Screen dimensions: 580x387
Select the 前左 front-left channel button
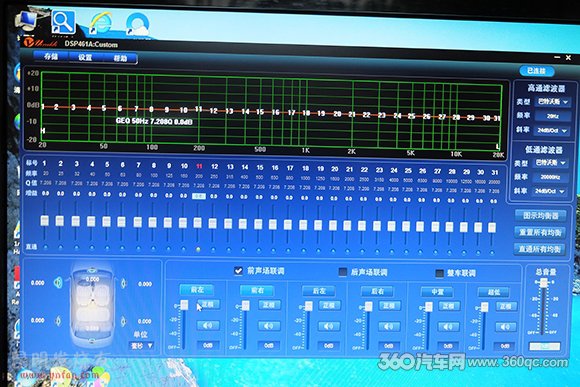tap(197, 289)
